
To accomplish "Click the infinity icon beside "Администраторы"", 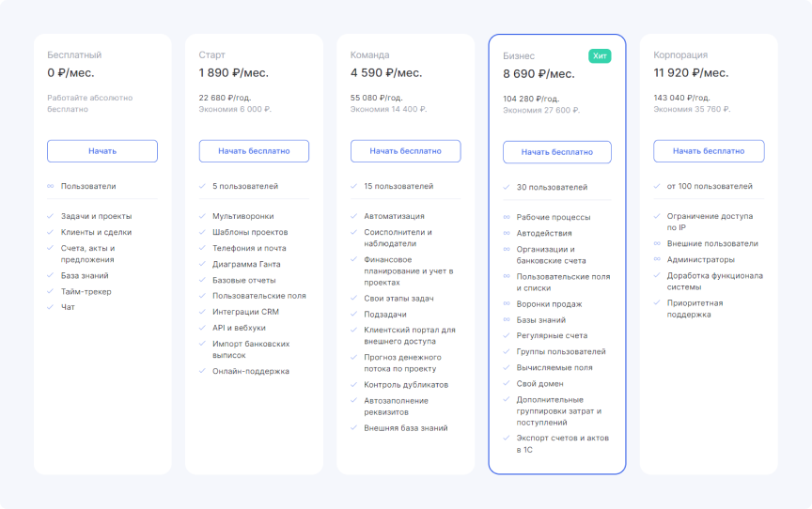I will [x=658, y=259].
